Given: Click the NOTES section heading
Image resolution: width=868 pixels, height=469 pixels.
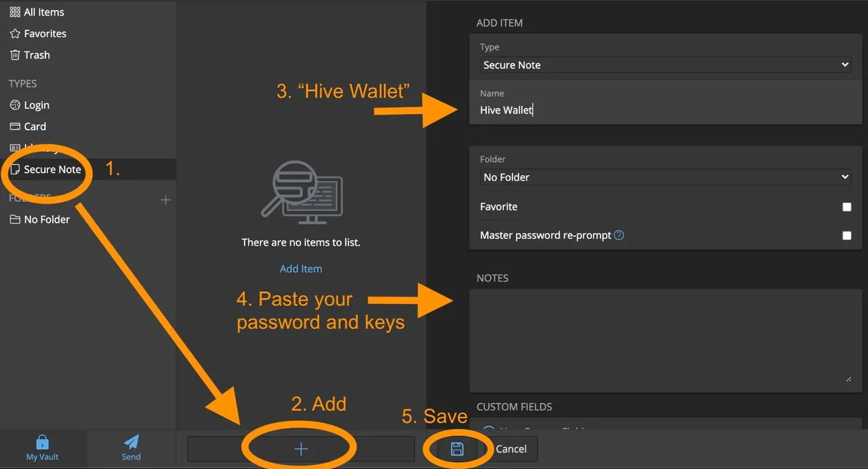Looking at the screenshot, I should [492, 278].
